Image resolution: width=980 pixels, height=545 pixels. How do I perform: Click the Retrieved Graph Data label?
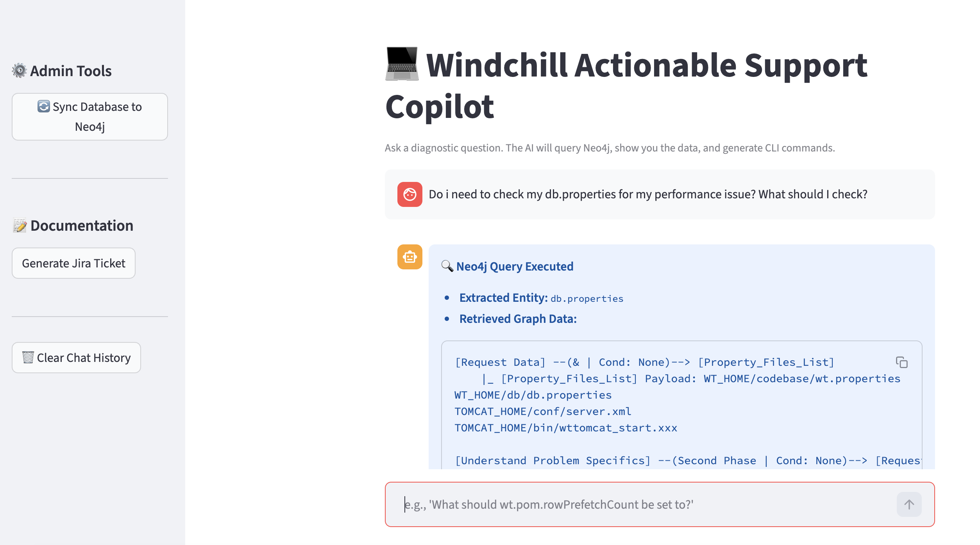pyautogui.click(x=518, y=319)
